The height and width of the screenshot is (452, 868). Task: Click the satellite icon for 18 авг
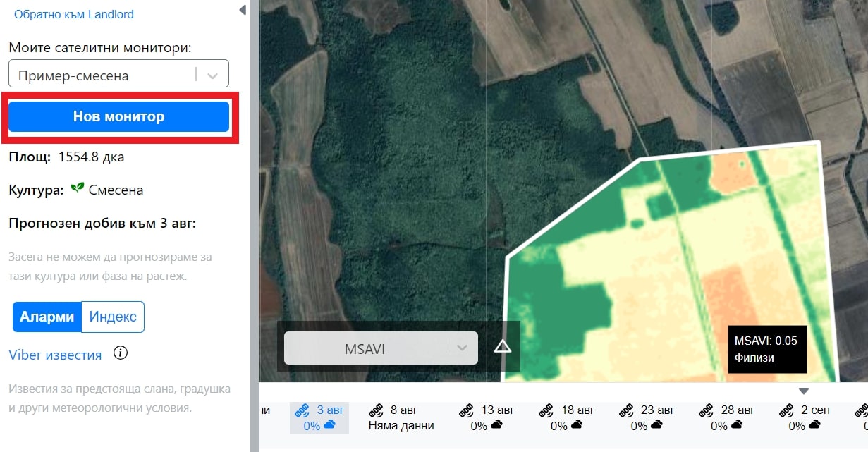click(545, 410)
